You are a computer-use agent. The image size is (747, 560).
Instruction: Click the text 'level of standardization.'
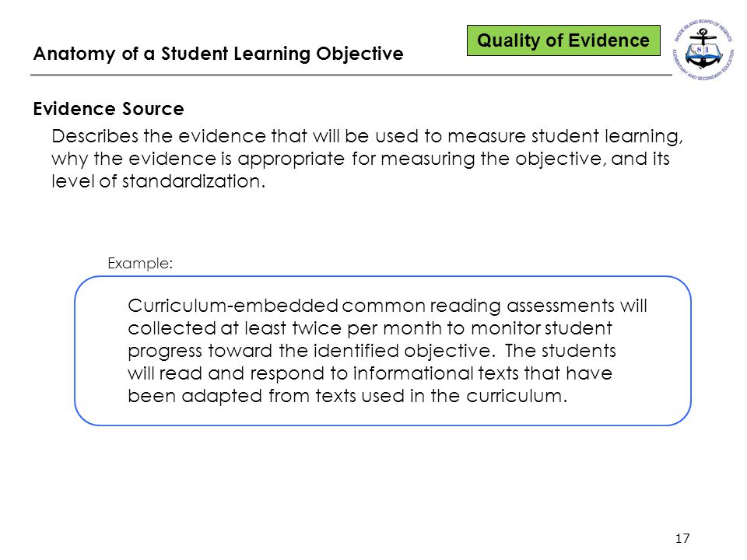(158, 181)
